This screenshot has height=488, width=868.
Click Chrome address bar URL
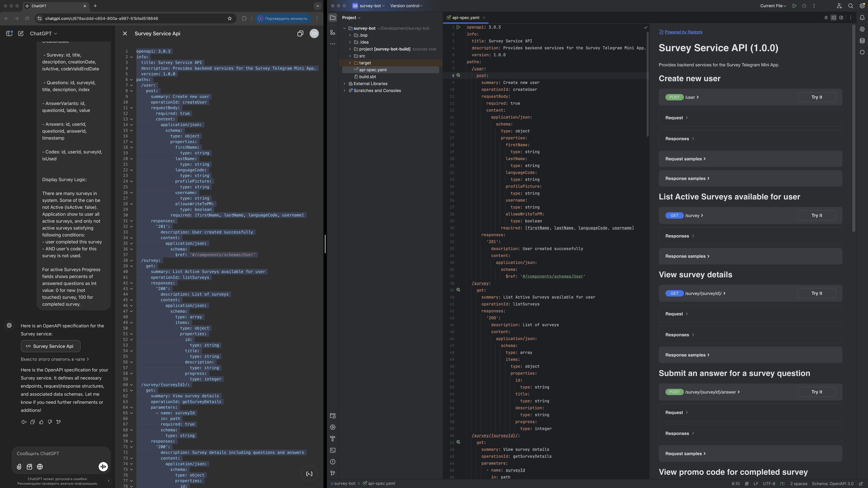101,18
